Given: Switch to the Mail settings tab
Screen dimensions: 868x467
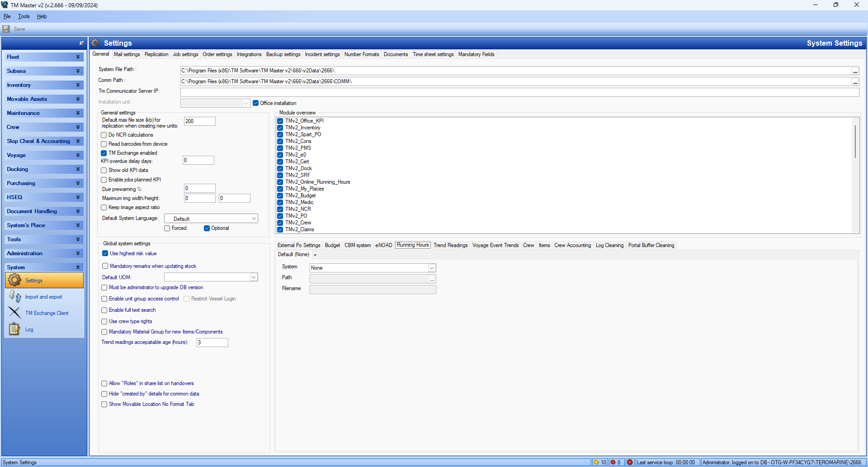Looking at the screenshot, I should point(127,54).
